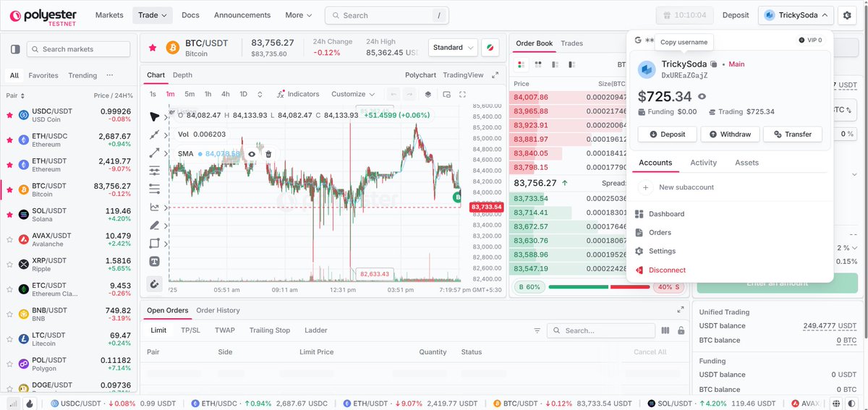Focus the top Search box
The height and width of the screenshot is (410, 868).
(x=386, y=15)
